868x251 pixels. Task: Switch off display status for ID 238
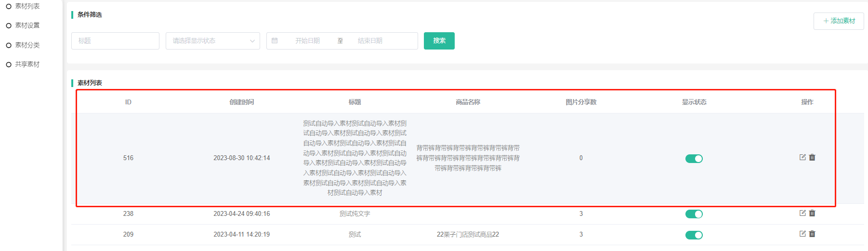click(694, 214)
